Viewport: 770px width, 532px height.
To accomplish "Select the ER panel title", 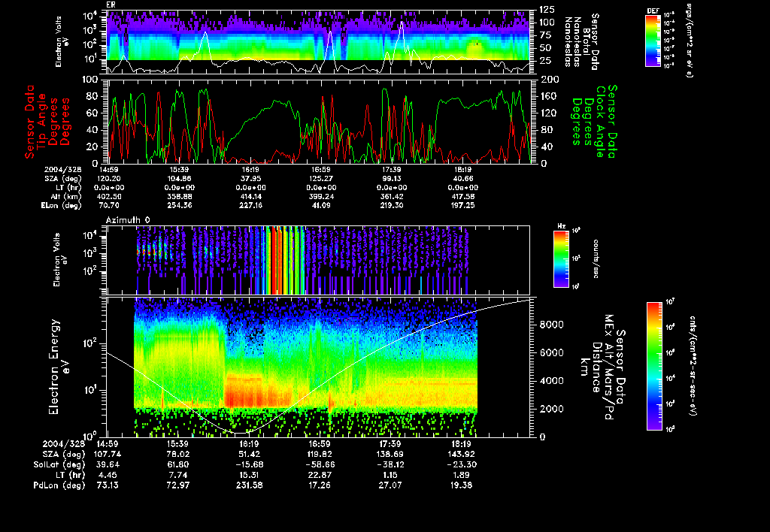I will click(110, 5).
